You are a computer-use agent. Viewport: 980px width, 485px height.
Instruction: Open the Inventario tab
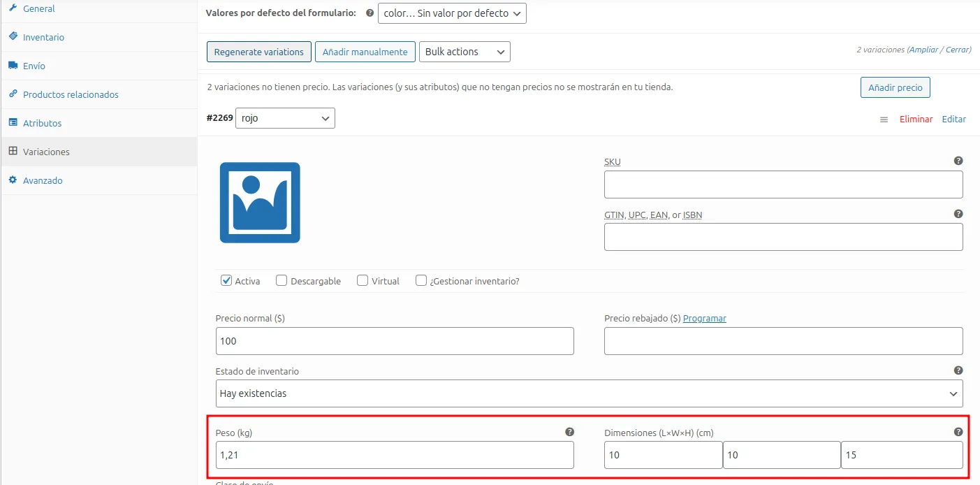click(43, 37)
